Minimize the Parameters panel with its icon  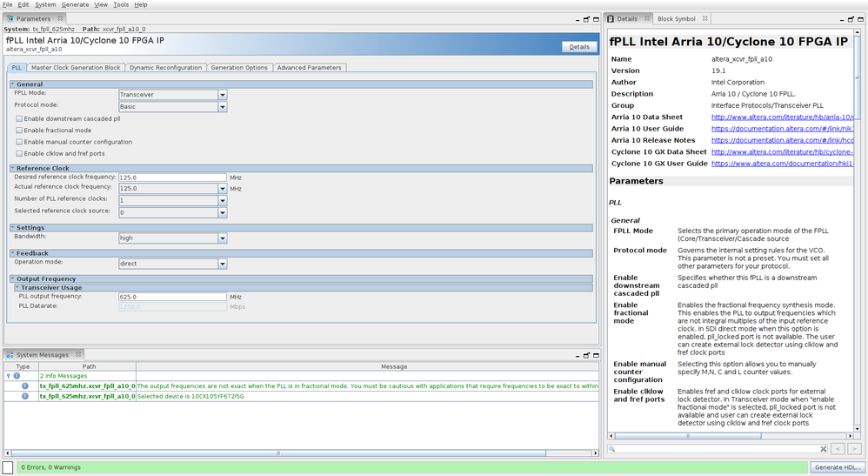pyautogui.click(x=578, y=20)
